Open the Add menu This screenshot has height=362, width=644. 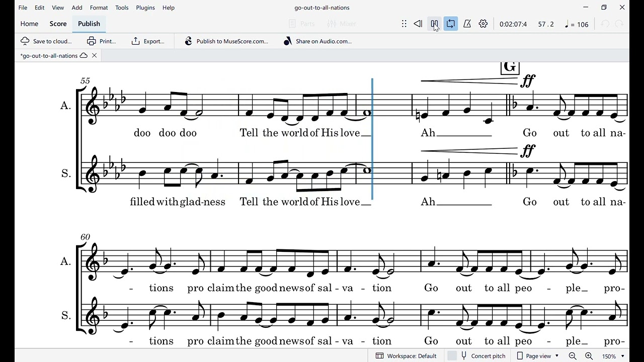click(x=77, y=8)
